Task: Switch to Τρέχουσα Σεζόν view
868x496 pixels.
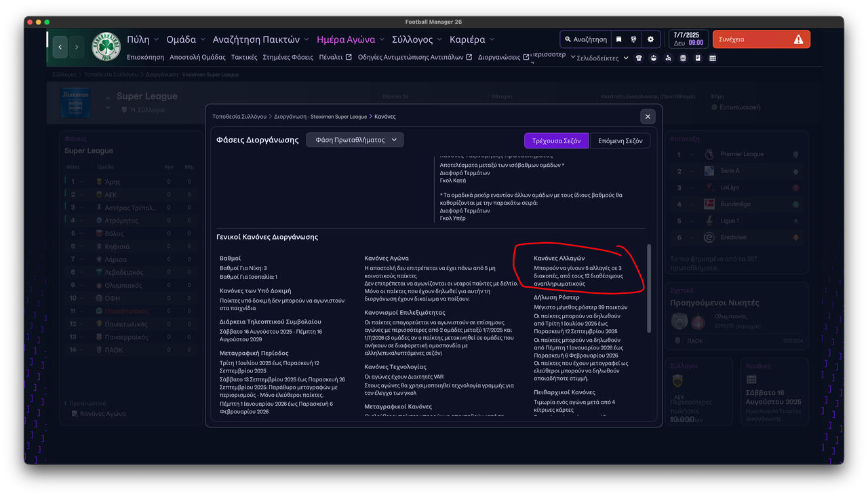Action: [x=556, y=140]
